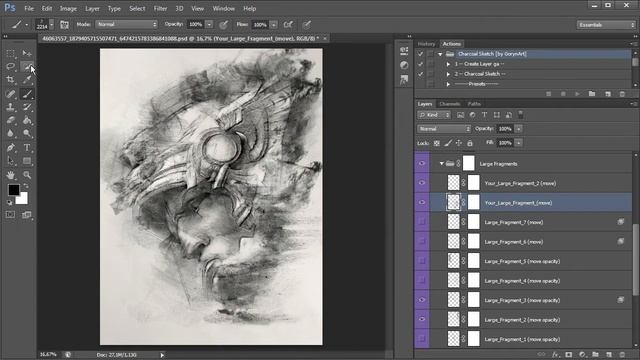This screenshot has width=640, height=360.
Task: Hide Your_Large_Fragment_2 (move) layer
Action: (x=422, y=183)
